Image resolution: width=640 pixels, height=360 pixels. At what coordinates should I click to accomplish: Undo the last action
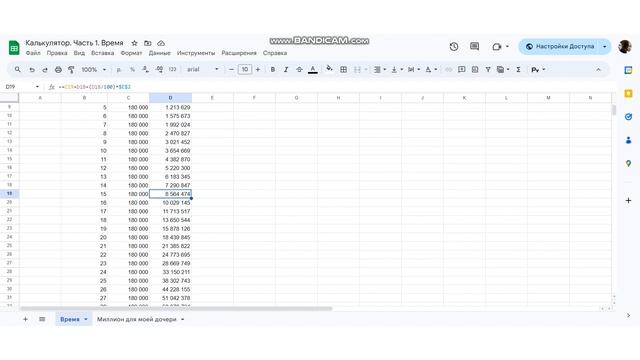(x=32, y=70)
